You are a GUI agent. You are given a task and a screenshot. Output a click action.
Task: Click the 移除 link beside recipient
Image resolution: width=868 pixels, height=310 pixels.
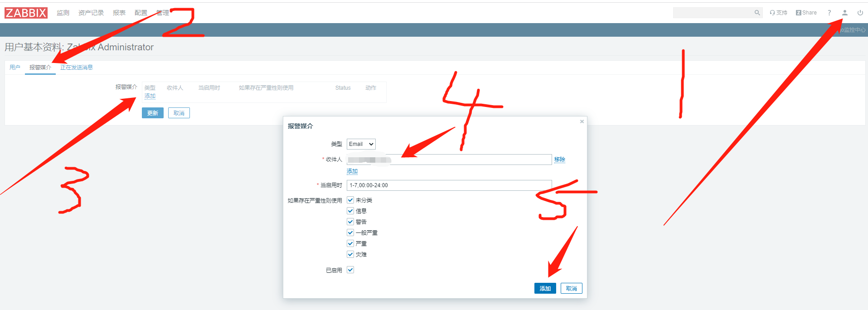point(560,160)
